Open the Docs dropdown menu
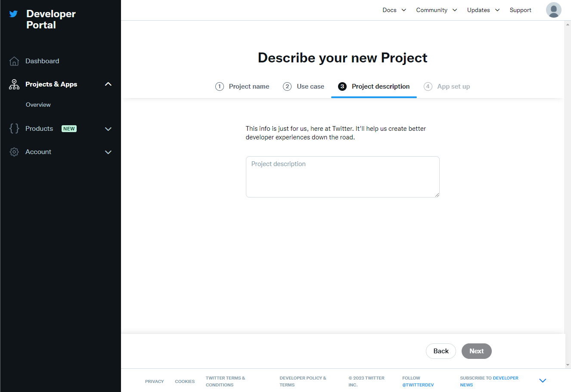The width and height of the screenshot is (571, 392). pos(394,10)
